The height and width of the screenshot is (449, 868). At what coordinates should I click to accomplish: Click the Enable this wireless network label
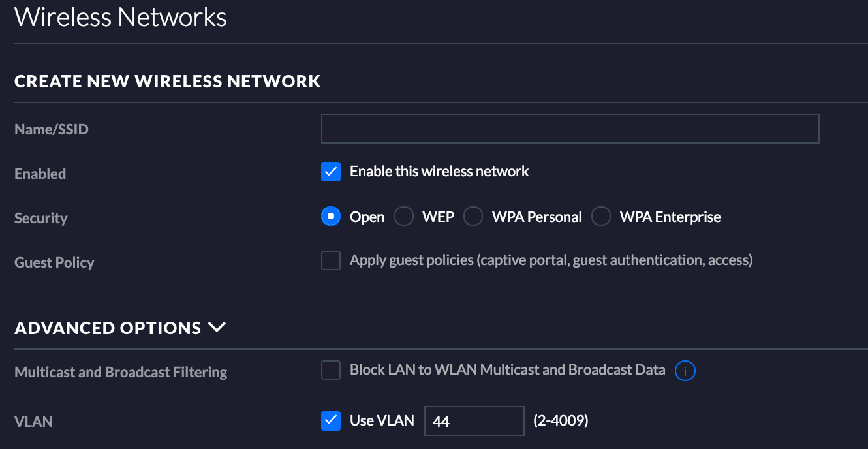(437, 171)
